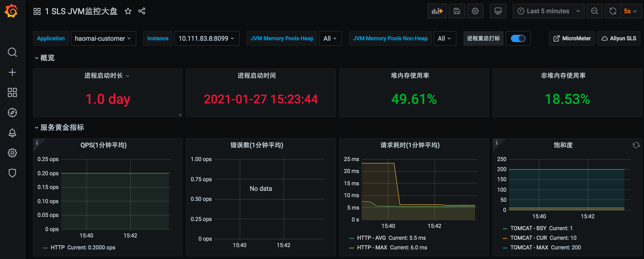
Task: Save the dashboard using the disk icon
Action: 457,11
